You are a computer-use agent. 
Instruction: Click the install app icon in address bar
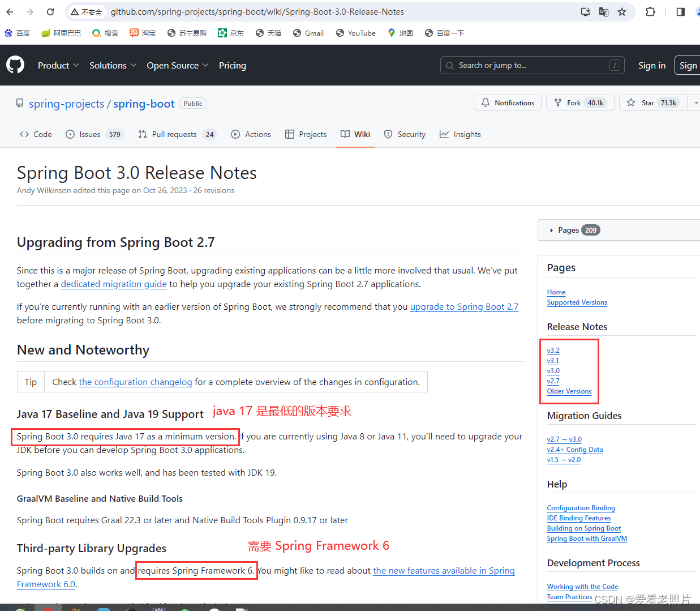pyautogui.click(x=586, y=12)
